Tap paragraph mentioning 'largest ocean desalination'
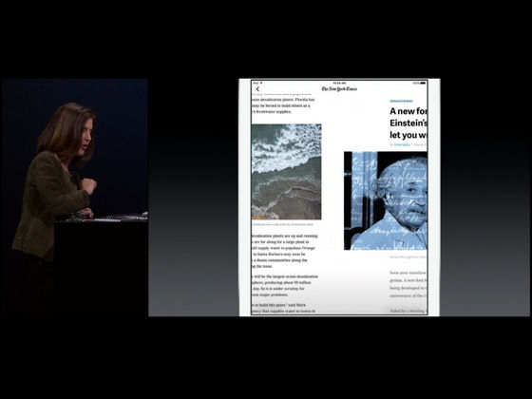Screen dimensions: 532x399 [285, 285]
